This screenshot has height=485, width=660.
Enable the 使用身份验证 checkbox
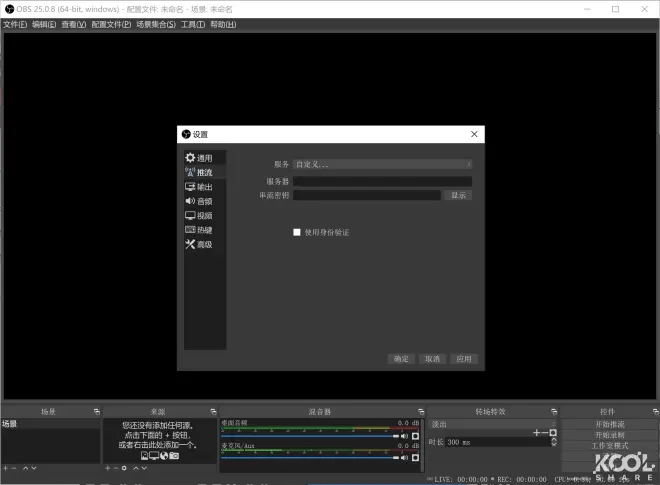297,232
